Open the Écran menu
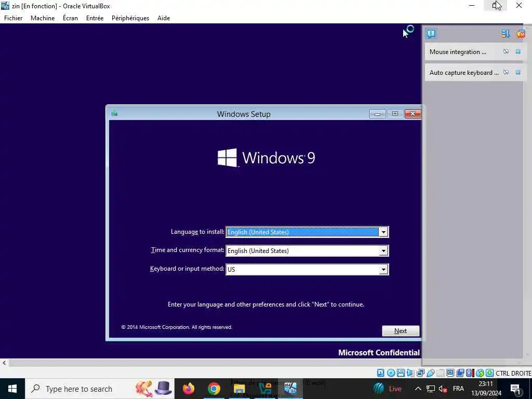Viewport: 532px width, 399px height. (70, 18)
